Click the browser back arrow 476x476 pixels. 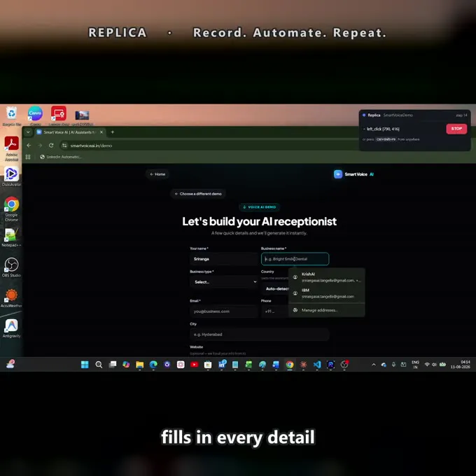[29, 146]
